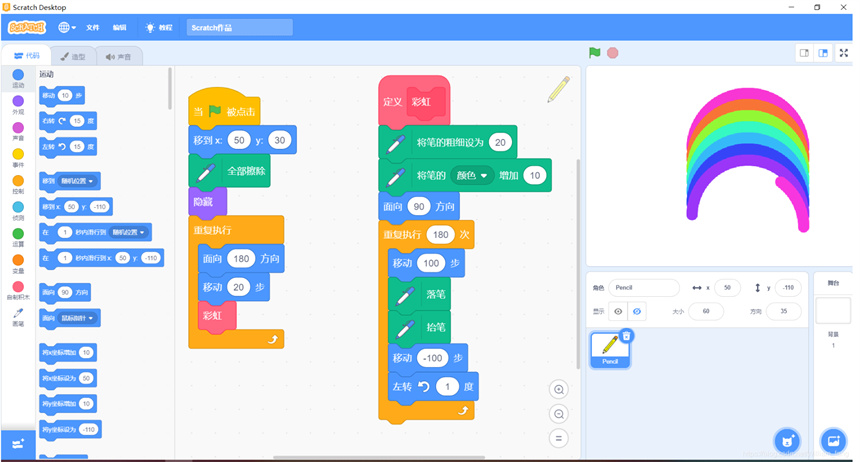Hide the sprite using crossed-eye icon
The height and width of the screenshot is (462, 860).
coord(638,311)
